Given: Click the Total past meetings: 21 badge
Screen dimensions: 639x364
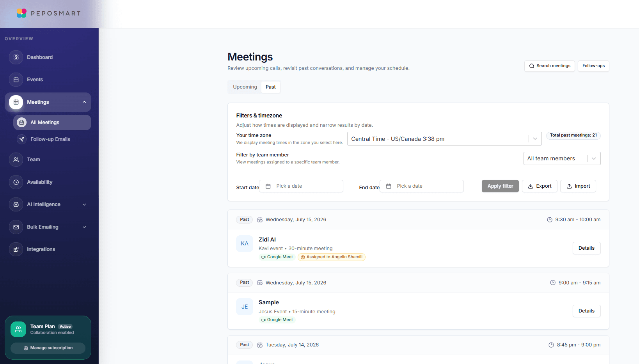Looking at the screenshot, I should (573, 135).
